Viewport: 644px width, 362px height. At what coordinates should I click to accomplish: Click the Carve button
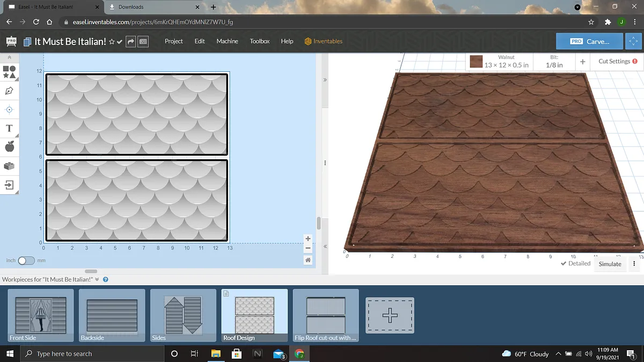pos(590,41)
